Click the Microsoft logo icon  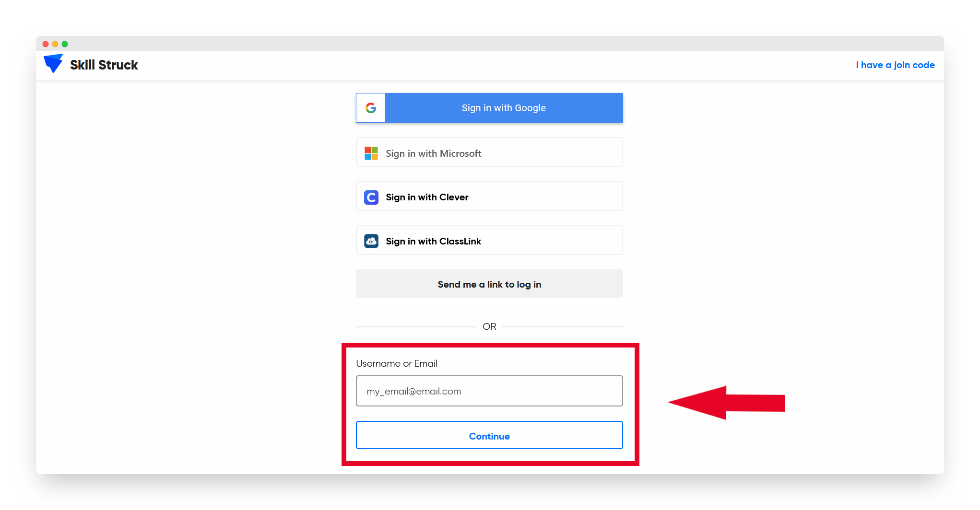point(371,153)
